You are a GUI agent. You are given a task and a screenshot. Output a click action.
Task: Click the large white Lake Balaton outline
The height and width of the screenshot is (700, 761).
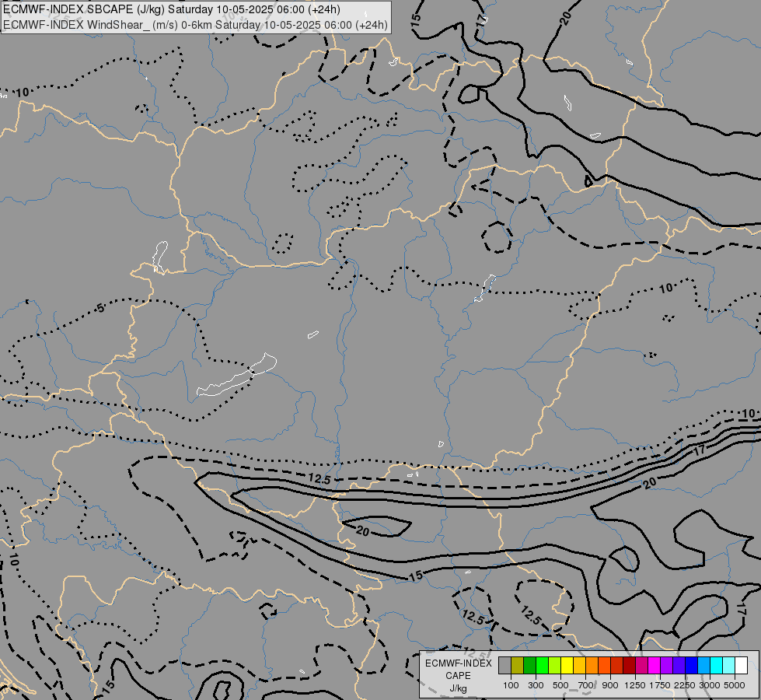(x=237, y=375)
